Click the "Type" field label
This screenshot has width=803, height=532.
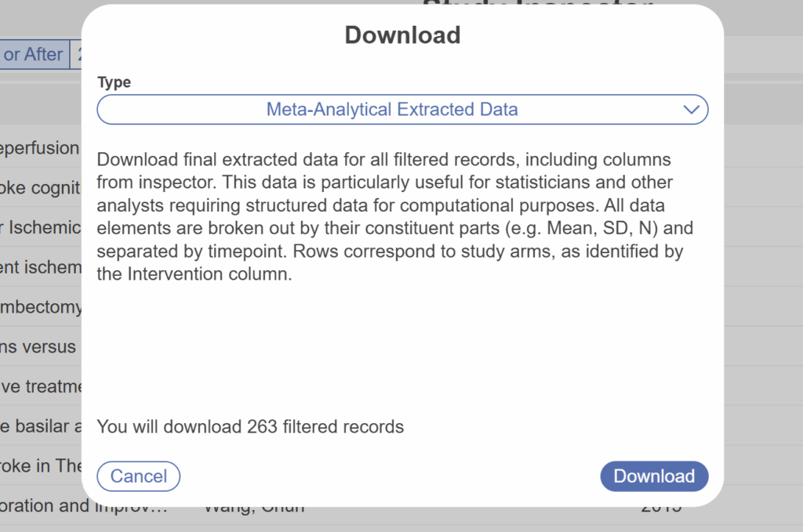114,82
